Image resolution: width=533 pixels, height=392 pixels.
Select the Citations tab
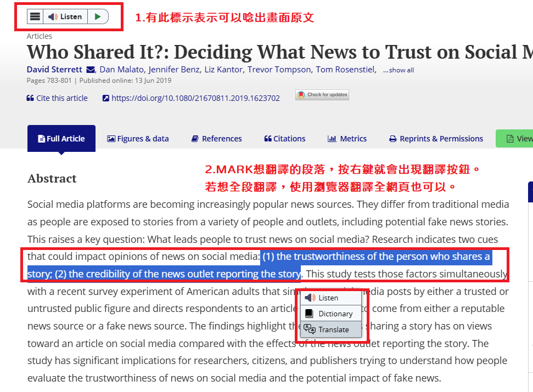coord(285,139)
